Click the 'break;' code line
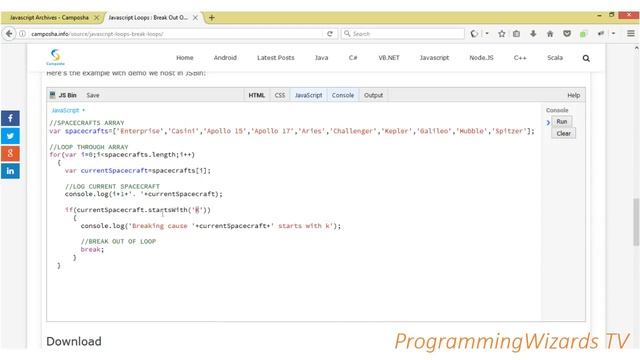Screen dimensions: 640x360 point(92,249)
